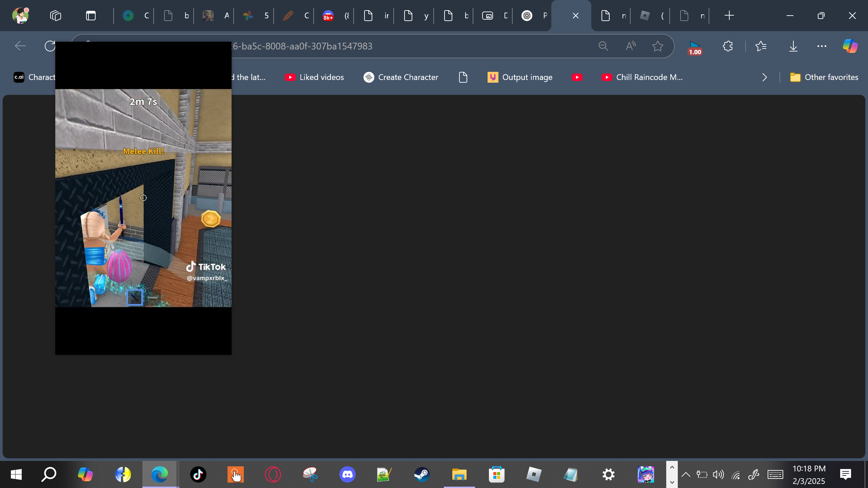Image resolution: width=868 pixels, height=488 pixels.
Task: Show previous taskbar row with up arrow
Action: coord(672,467)
